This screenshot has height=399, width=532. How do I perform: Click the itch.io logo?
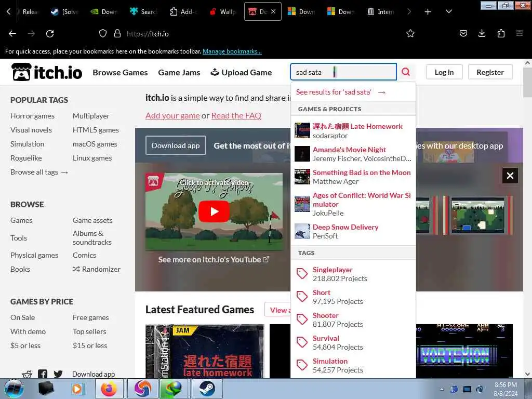[46, 72]
